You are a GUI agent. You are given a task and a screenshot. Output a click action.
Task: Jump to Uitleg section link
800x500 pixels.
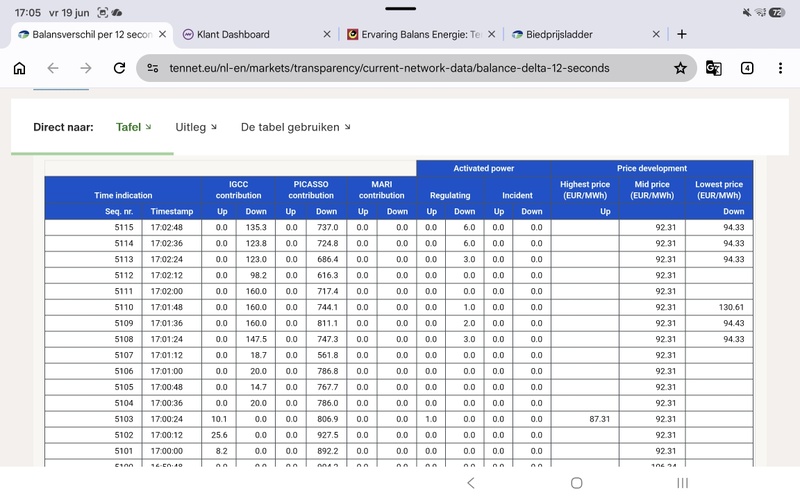tap(196, 127)
